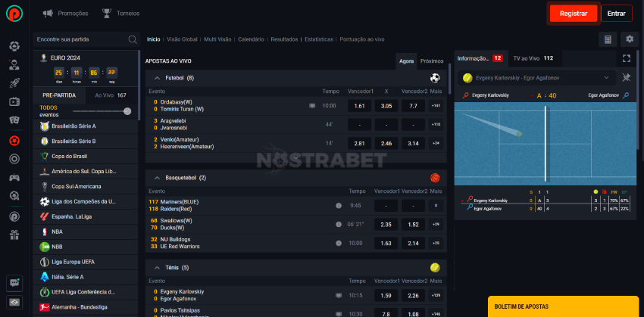Open the Visão Global view
The height and width of the screenshot is (317, 644).
tap(182, 39)
